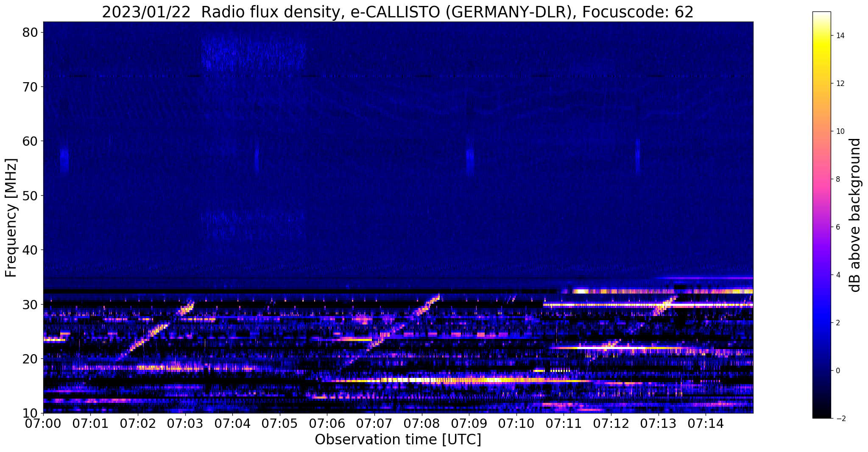Click the plot title starting with 2023/01/22
The image size is (868, 452).
[398, 12]
